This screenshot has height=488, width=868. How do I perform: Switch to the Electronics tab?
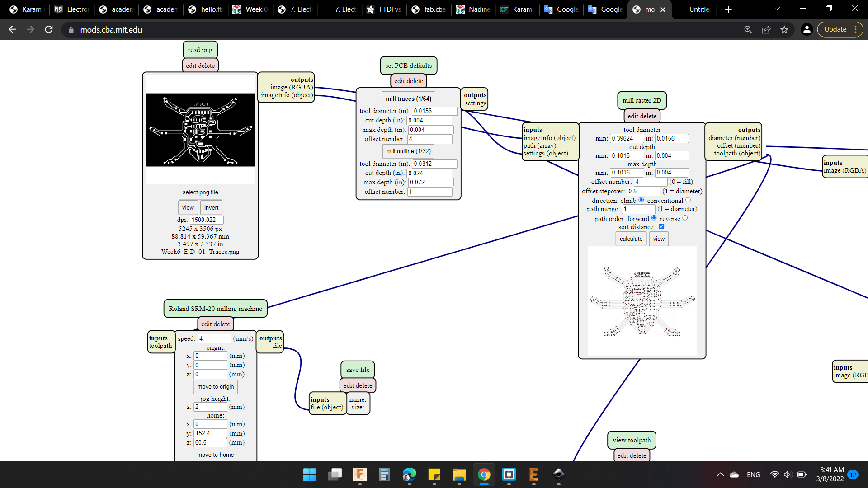tap(71, 9)
